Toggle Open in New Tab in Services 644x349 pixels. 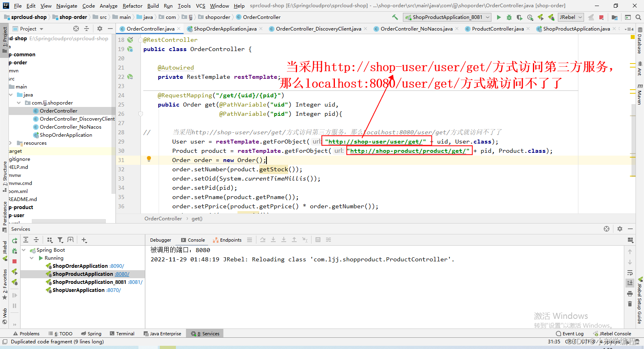click(x=71, y=240)
